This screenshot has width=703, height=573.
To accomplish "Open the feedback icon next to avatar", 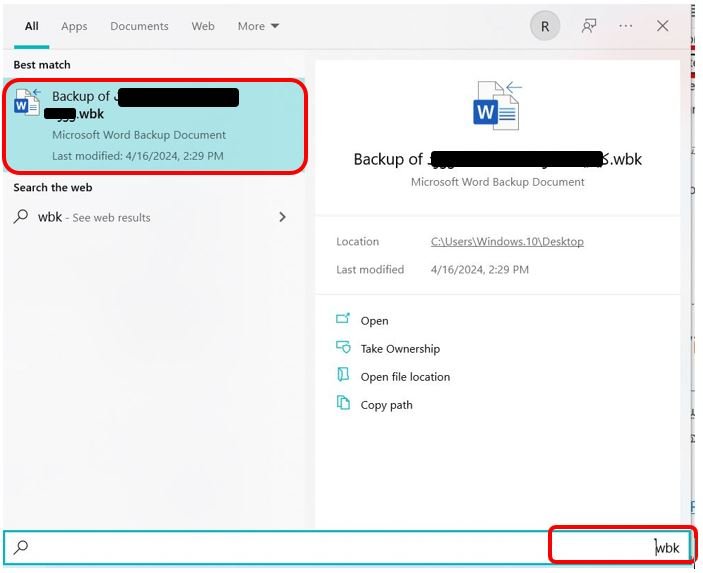I will coord(589,26).
